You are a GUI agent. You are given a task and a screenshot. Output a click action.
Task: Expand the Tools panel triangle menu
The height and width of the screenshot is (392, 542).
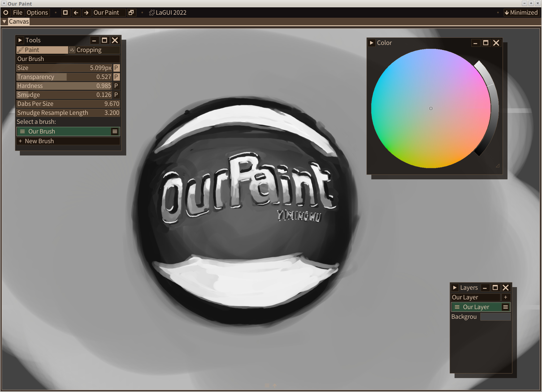click(20, 40)
